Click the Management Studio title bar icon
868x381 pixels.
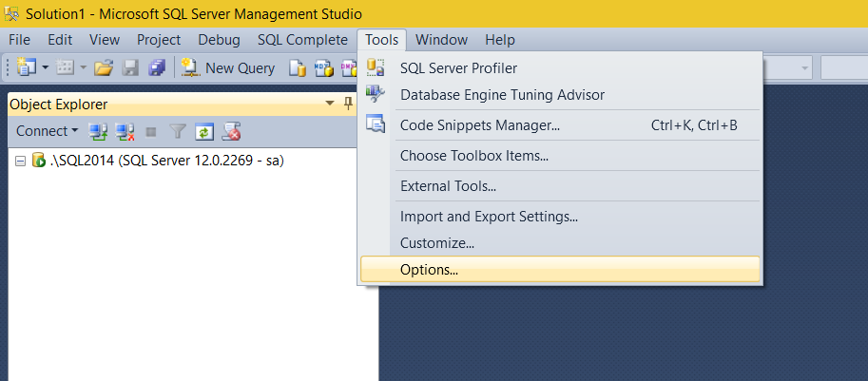pos(11,14)
